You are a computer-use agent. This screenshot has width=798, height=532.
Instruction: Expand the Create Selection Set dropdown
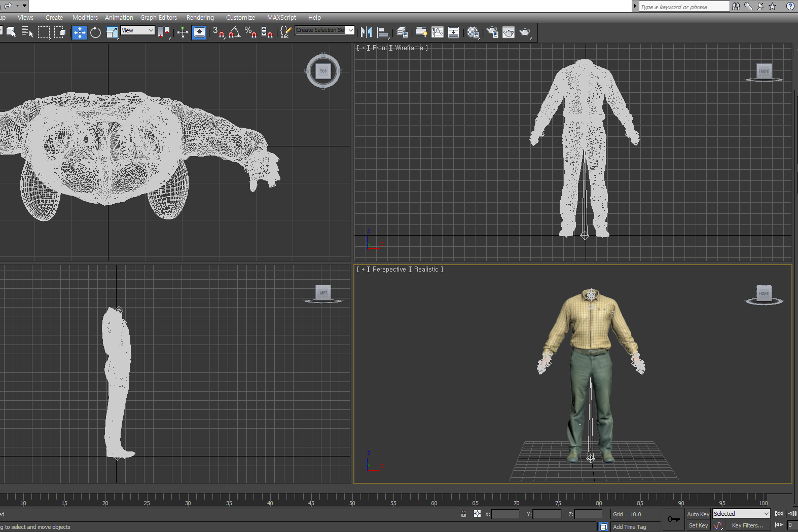click(350, 30)
